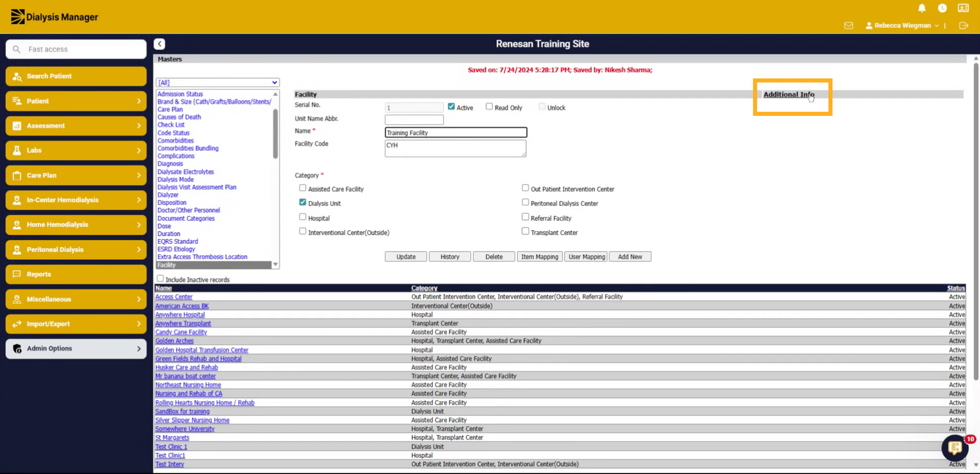
Task: Click the Facility Code text area
Action: click(455, 148)
